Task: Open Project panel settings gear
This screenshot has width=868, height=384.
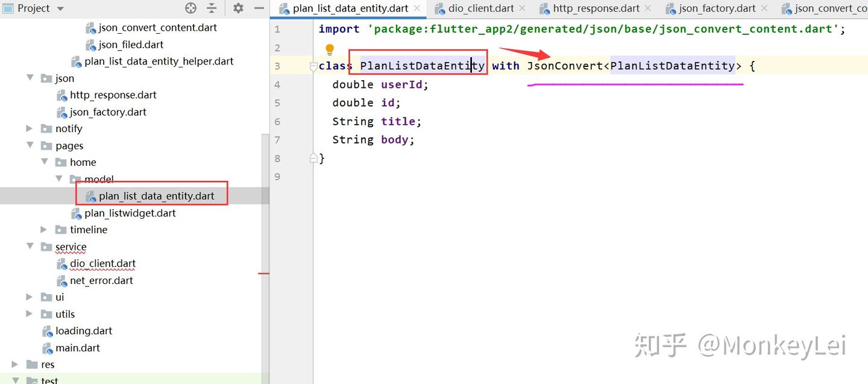Action: 238,8
